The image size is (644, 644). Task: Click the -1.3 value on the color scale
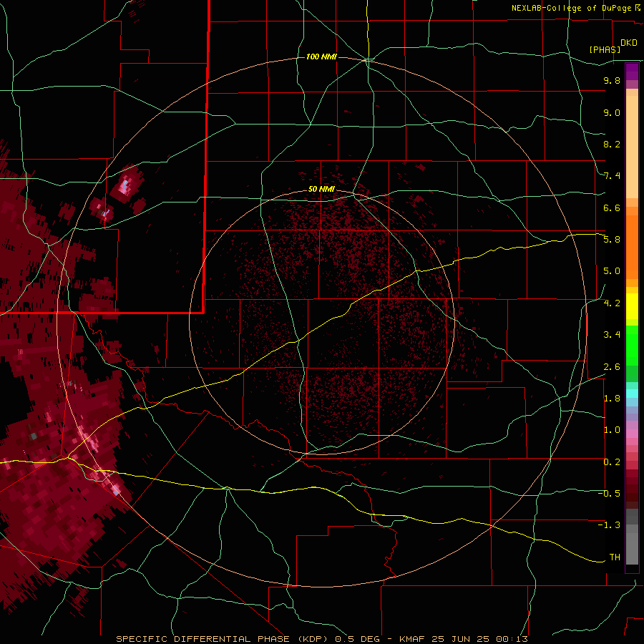(609, 525)
